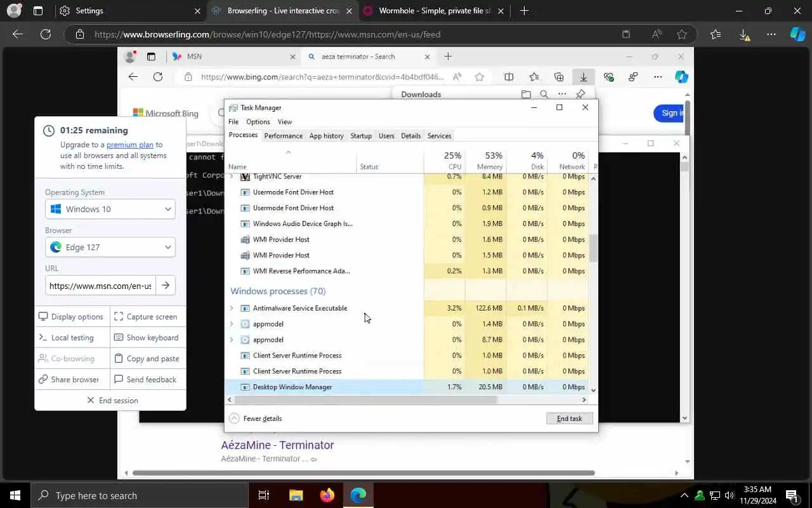Viewport: 812px width, 508px height.
Task: Select Windows Audio Device Graph Isolation row
Action: (x=407, y=224)
